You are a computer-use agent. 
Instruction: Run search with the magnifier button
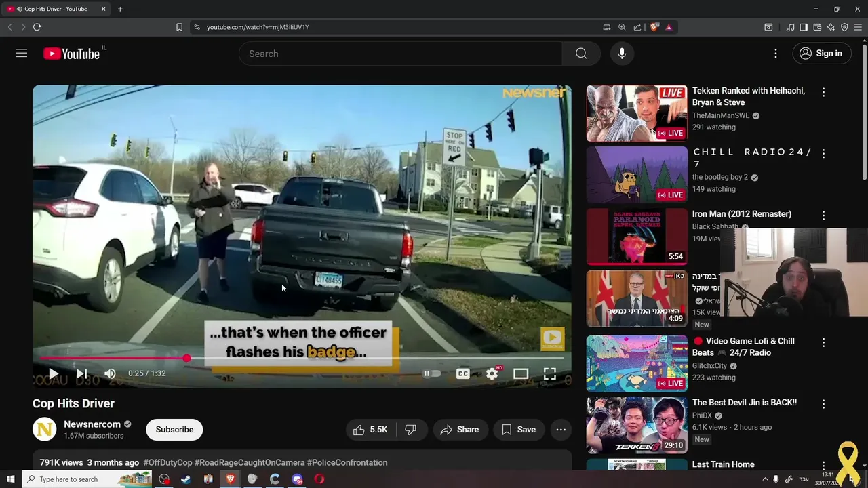(581, 54)
